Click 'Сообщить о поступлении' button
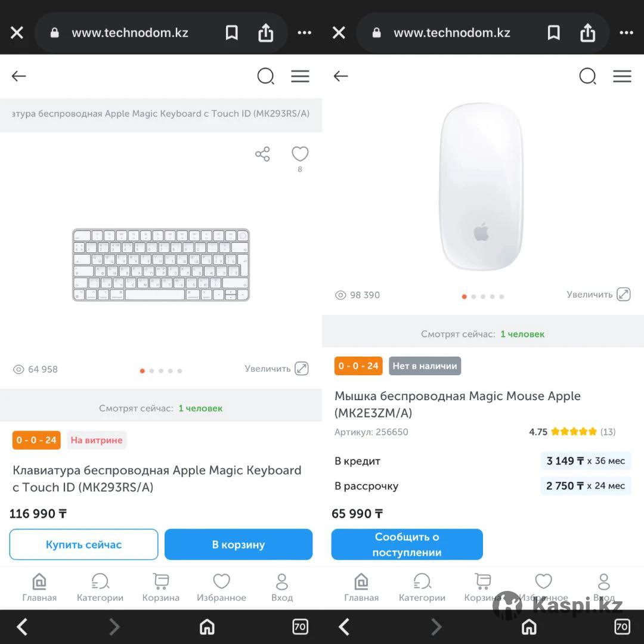Screen dimensions: 644x644 coord(407,544)
